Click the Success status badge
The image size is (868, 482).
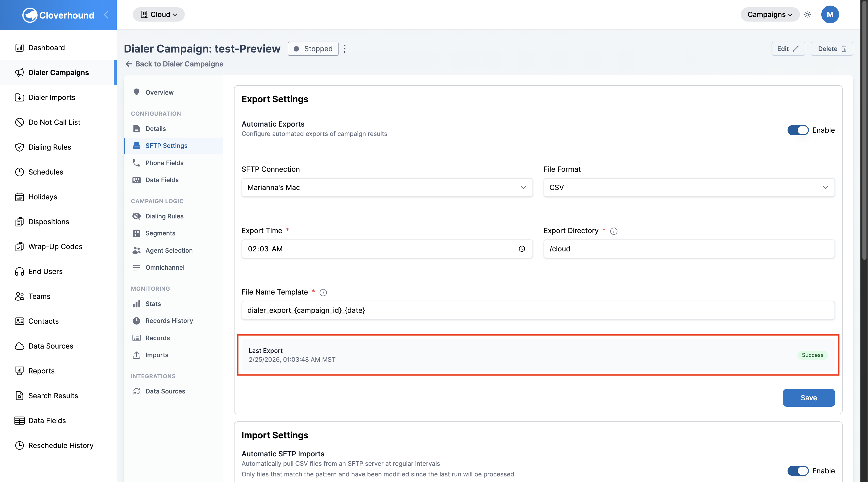click(812, 355)
